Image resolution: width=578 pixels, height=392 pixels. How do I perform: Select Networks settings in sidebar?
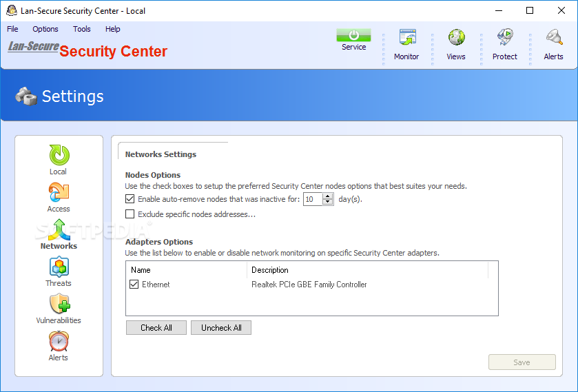pos(59,234)
